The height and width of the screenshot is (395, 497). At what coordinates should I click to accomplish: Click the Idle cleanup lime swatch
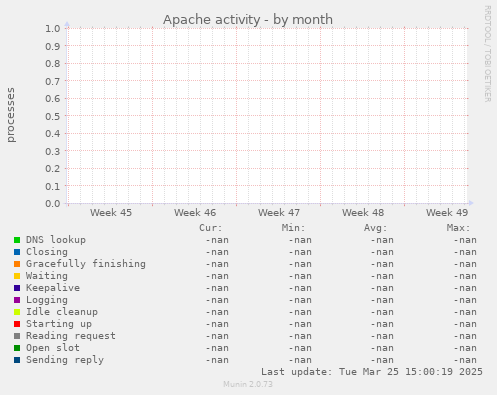(17, 312)
